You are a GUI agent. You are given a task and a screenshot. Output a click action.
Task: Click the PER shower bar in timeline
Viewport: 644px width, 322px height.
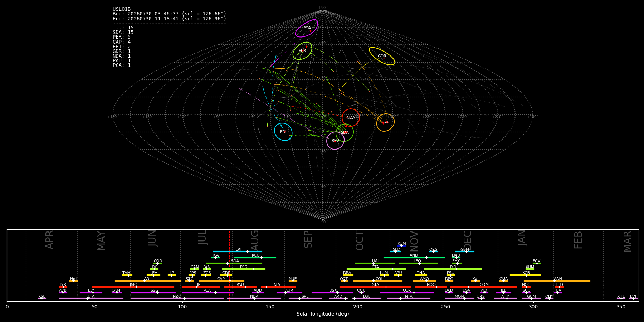click(244, 269)
